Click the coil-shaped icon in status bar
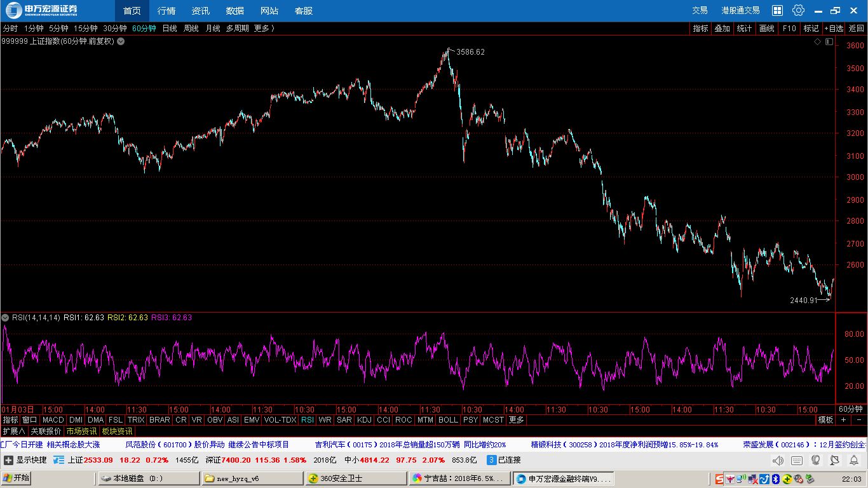Image resolution: width=868 pixels, height=488 pixels. pos(816,460)
